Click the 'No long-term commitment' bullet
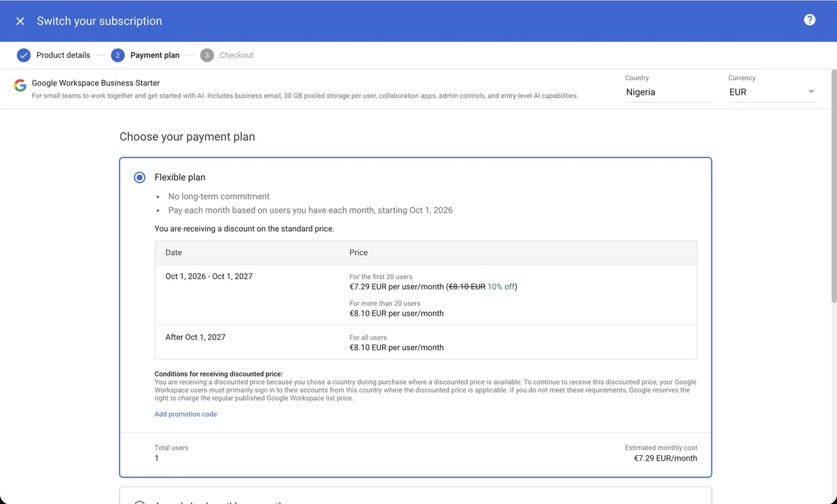837x504 pixels. coord(219,197)
